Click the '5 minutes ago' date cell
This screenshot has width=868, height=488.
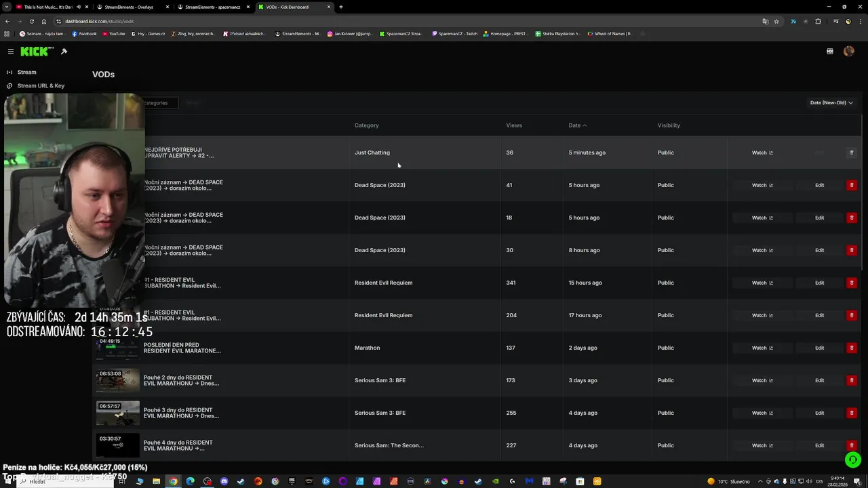(x=587, y=152)
